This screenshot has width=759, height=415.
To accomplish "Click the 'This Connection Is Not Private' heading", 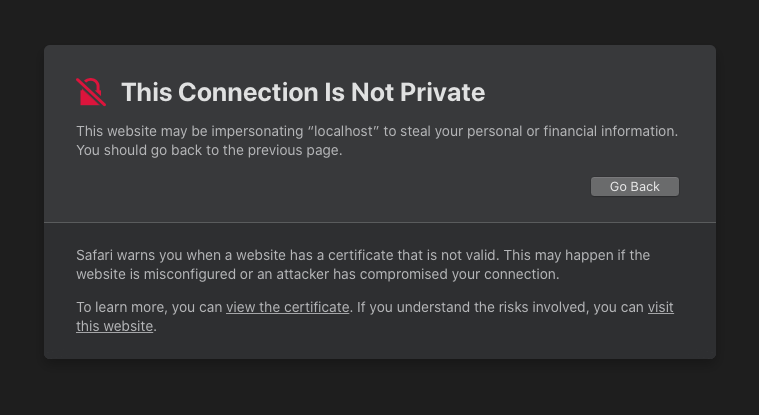I will pos(303,93).
